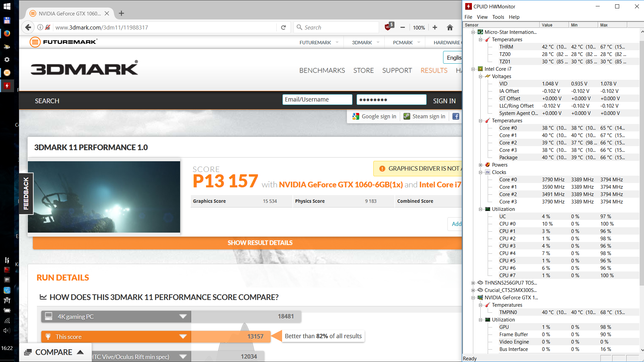Image resolution: width=644 pixels, height=362 pixels.
Task: Click SHOW RESULT DETAILS button
Action: coord(260,243)
